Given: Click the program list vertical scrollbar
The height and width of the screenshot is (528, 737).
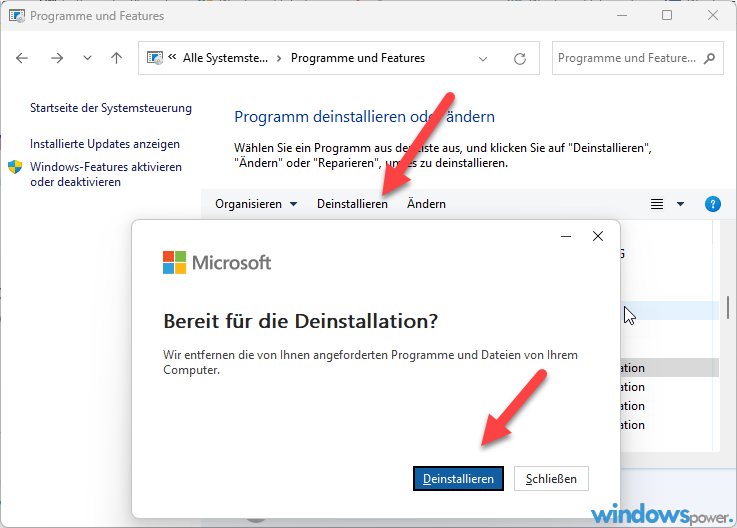Looking at the screenshot, I should (x=728, y=308).
